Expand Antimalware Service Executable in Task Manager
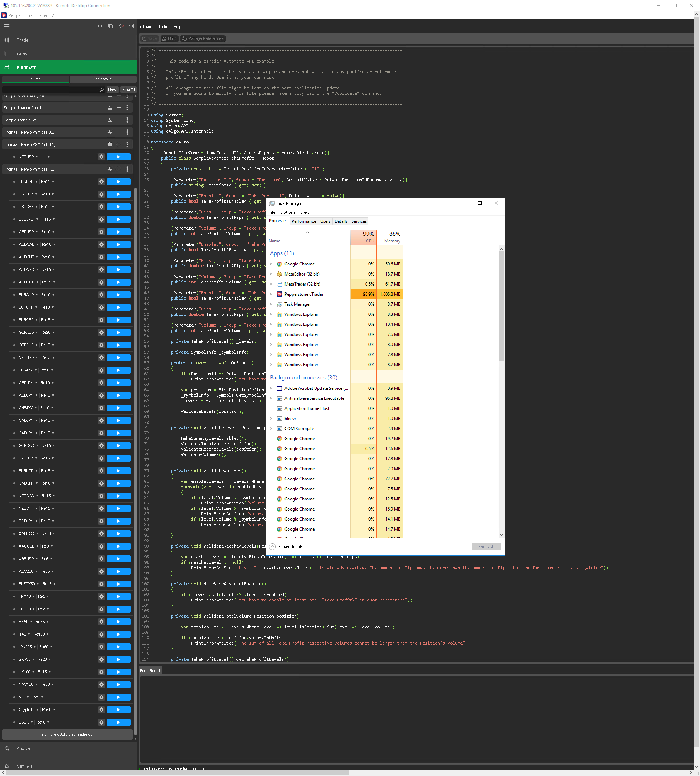 pos(271,398)
